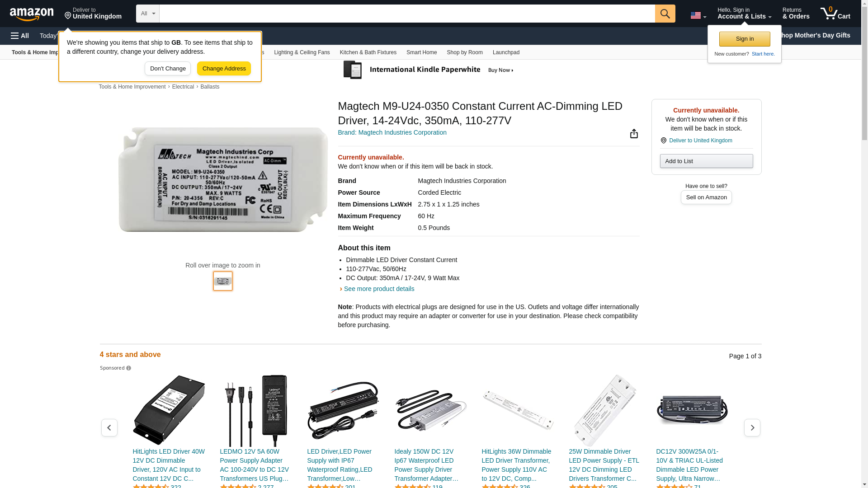868x488 pixels.
Task: Expand Account & Lists menu
Action: point(744,14)
